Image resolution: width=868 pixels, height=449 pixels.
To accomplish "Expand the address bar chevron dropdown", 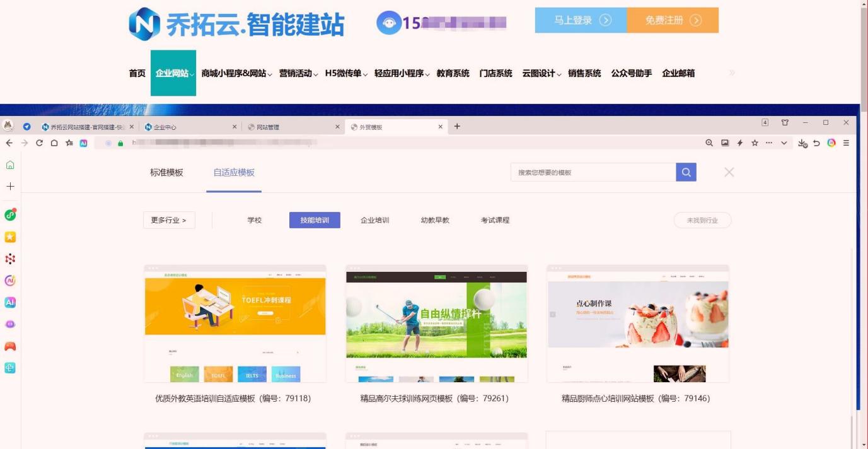I will tap(784, 143).
